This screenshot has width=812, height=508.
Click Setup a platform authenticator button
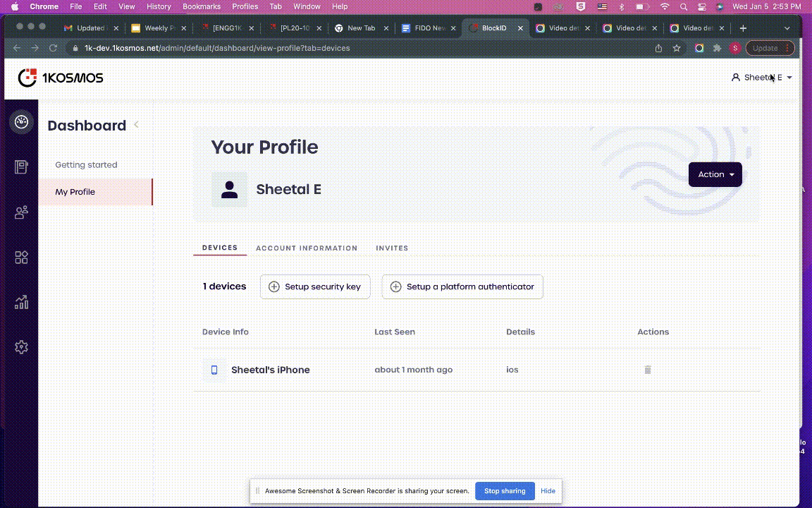click(462, 286)
